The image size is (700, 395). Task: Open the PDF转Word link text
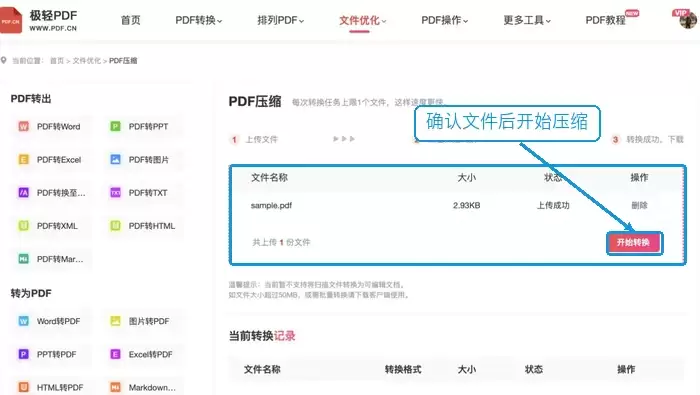pos(58,127)
